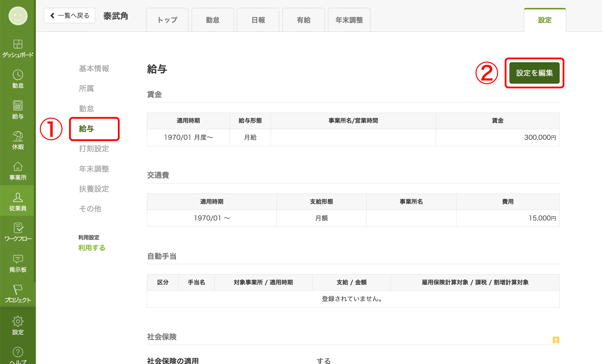This screenshot has width=602, height=364.
Task: Click the yellow star icon beside 社会保険
Action: pyautogui.click(x=556, y=340)
